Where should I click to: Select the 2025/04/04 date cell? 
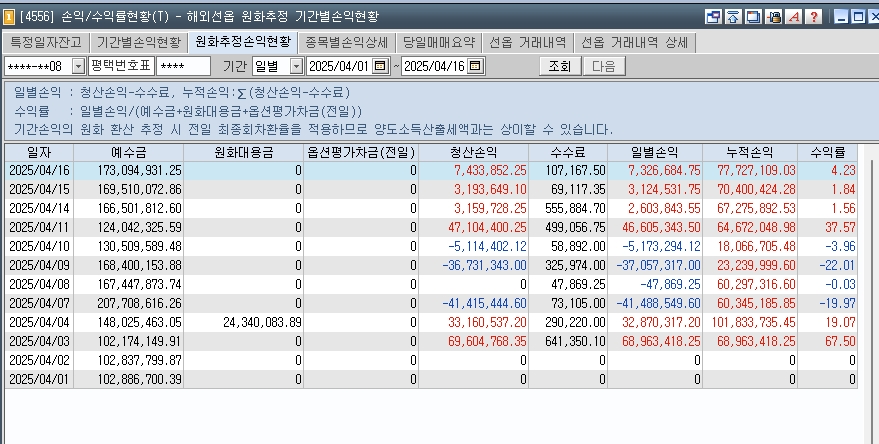coord(39,322)
